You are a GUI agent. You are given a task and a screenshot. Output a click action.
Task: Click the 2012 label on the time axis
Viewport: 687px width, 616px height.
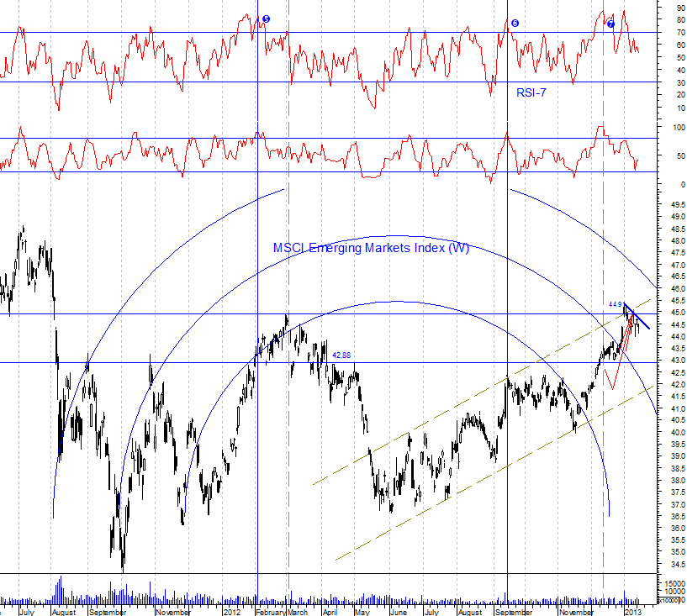point(232,612)
